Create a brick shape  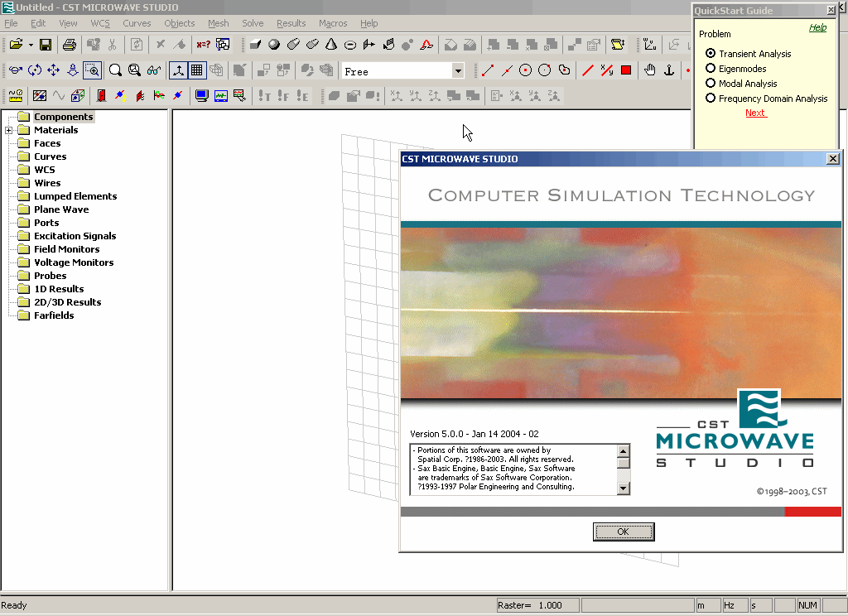(x=255, y=45)
